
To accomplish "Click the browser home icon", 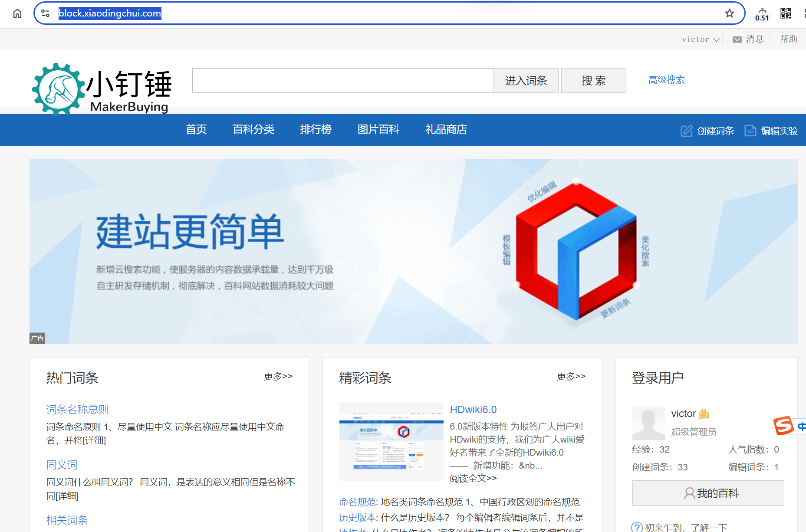I will click(17, 13).
